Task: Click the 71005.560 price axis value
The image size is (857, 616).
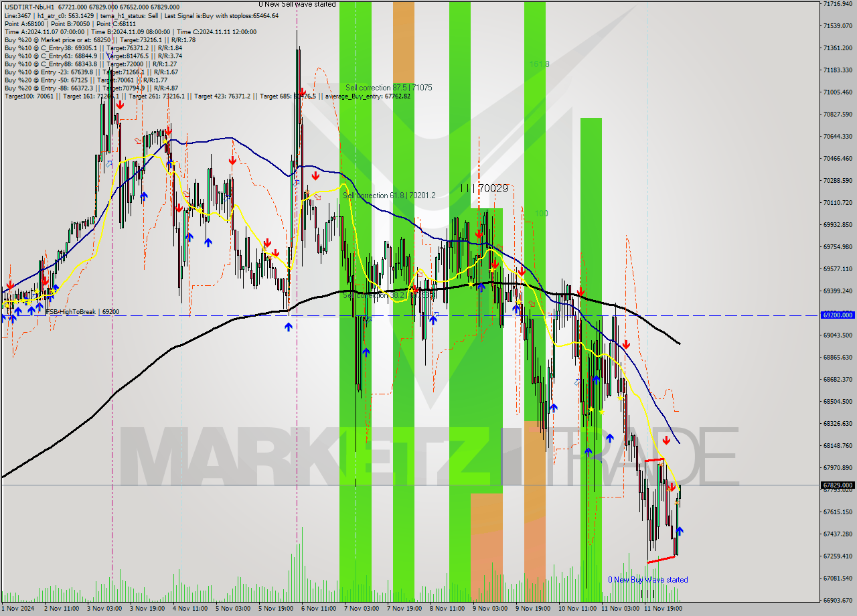Action: [838, 92]
